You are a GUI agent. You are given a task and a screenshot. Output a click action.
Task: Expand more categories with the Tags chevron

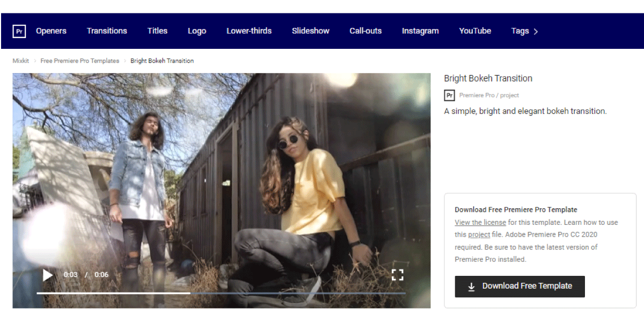tap(536, 32)
